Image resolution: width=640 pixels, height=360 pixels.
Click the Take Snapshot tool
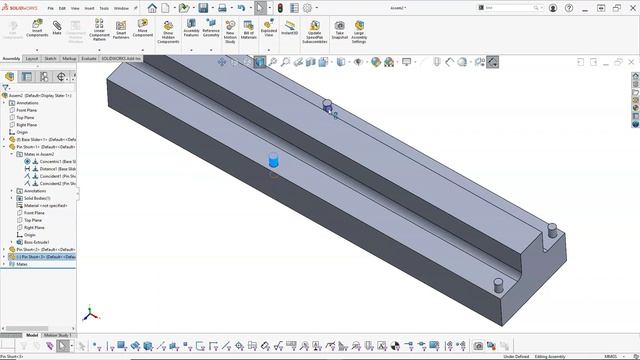point(340,30)
